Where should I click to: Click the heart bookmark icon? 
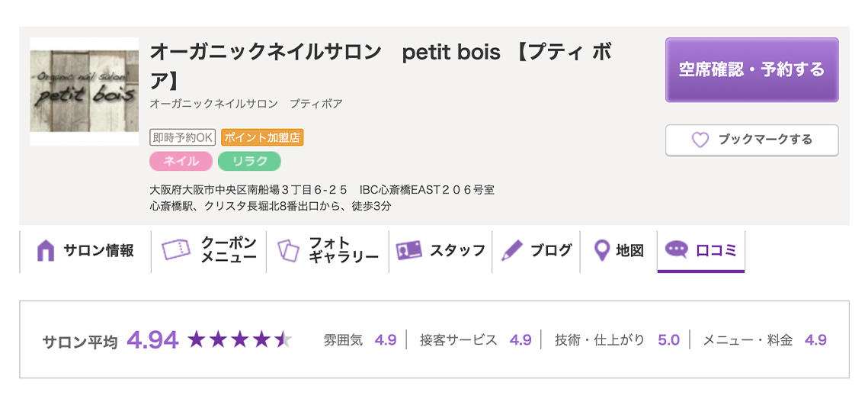[x=700, y=140]
